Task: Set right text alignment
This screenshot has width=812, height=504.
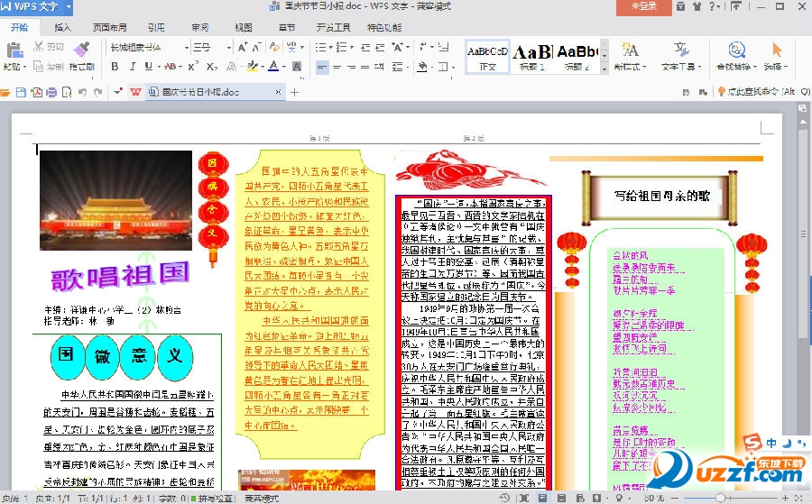Action: 352,67
